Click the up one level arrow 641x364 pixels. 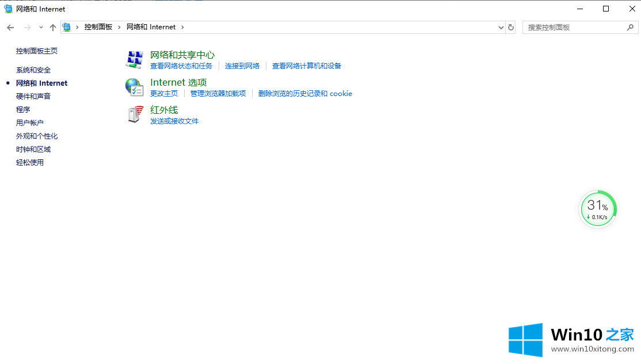tap(53, 28)
